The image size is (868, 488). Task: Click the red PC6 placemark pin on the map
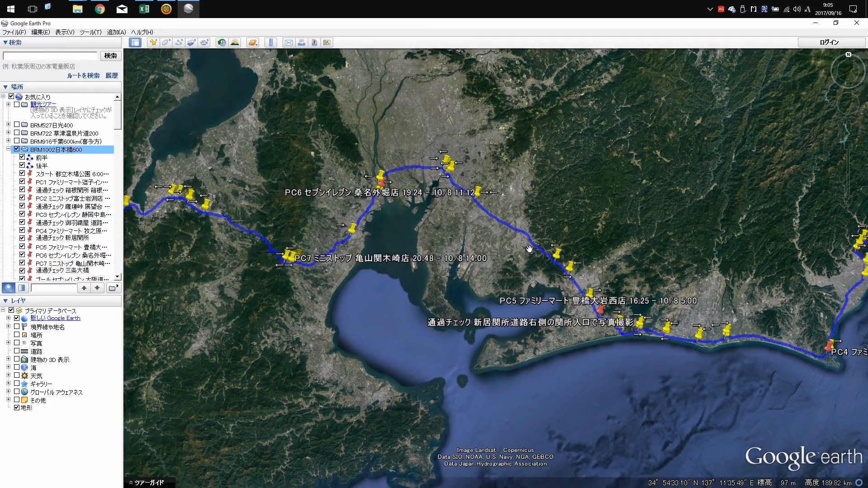(382, 183)
